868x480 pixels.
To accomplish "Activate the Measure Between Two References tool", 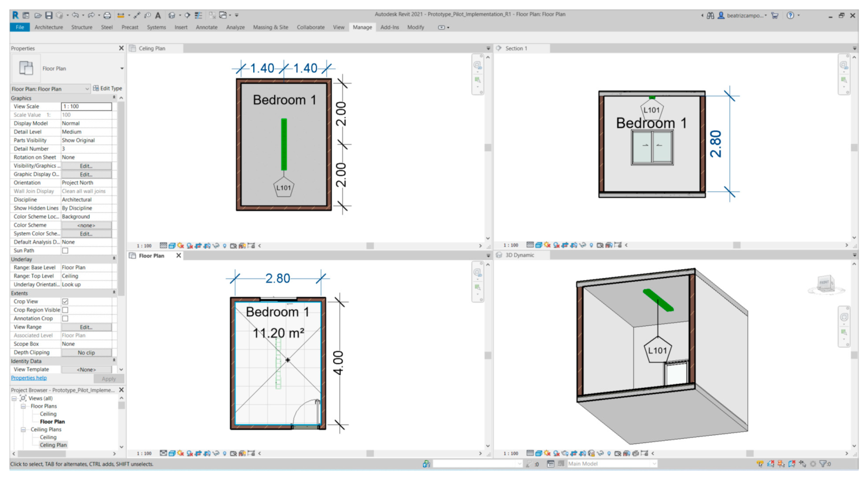I will 121,15.
